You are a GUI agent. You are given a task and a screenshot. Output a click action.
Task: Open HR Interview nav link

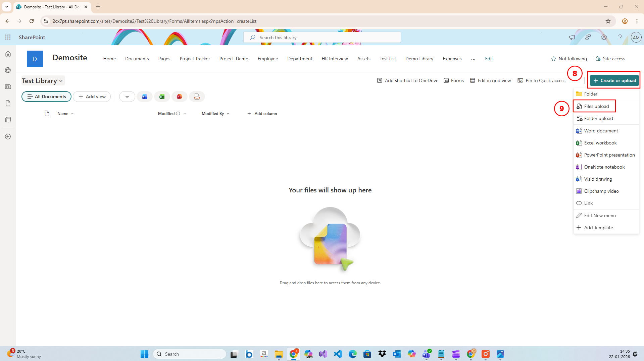click(x=335, y=59)
